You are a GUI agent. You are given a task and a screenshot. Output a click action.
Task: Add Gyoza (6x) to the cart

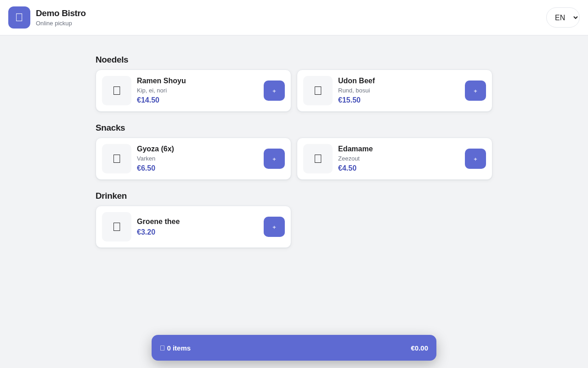(274, 159)
